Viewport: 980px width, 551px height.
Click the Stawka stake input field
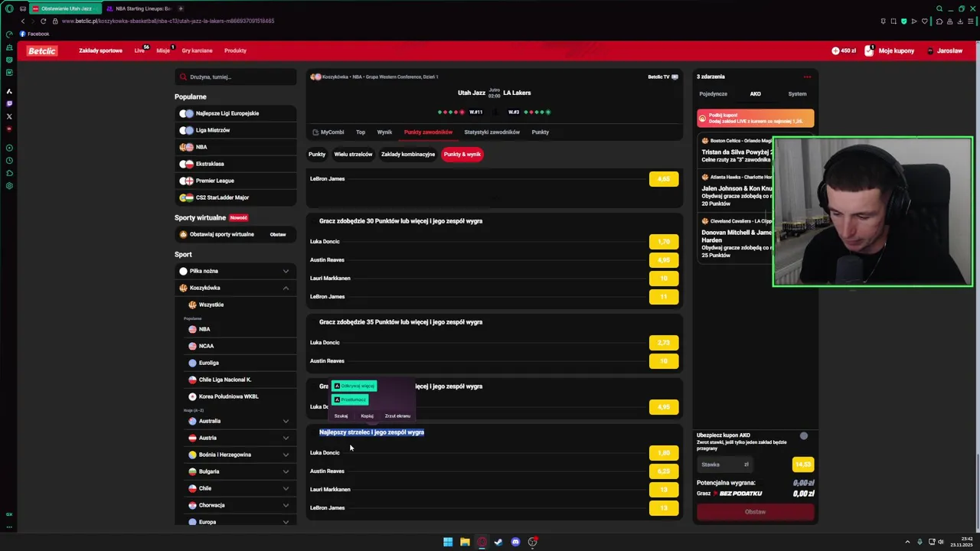724,465
